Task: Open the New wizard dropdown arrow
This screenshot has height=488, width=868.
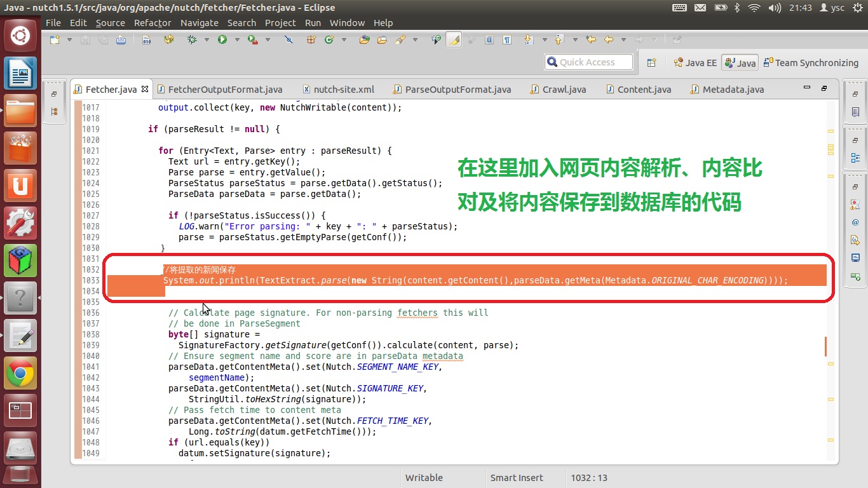Action: click(69, 40)
